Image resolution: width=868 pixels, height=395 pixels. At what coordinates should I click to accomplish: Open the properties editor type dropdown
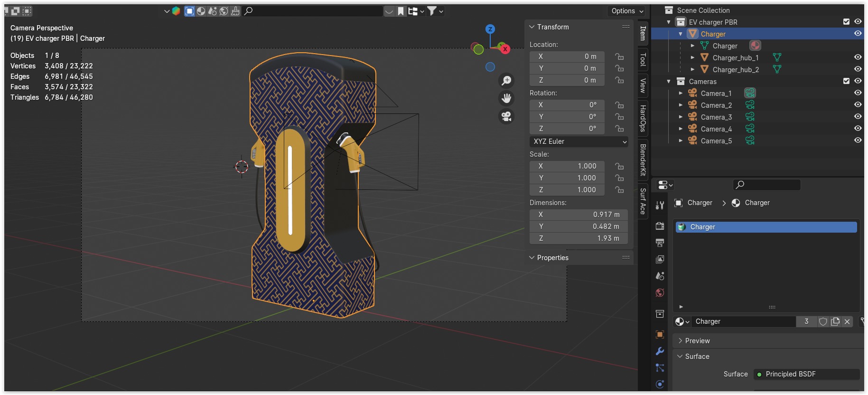click(665, 185)
